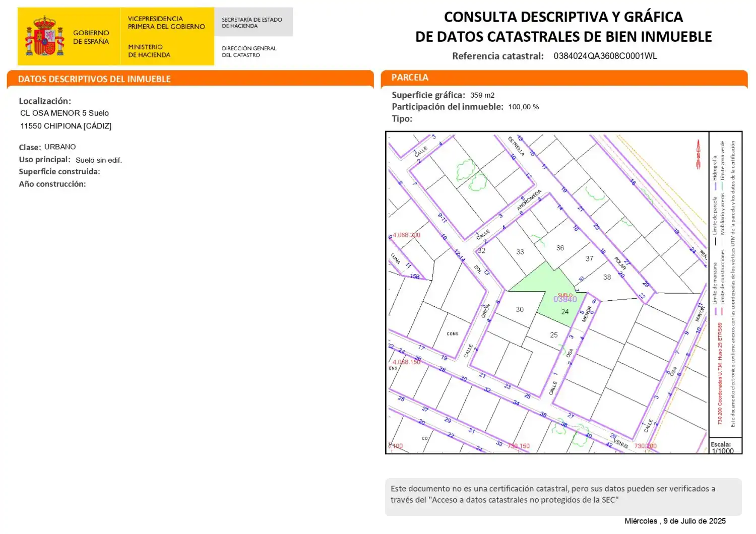
Task: Click parcel number 37 on the map
Action: point(590,259)
